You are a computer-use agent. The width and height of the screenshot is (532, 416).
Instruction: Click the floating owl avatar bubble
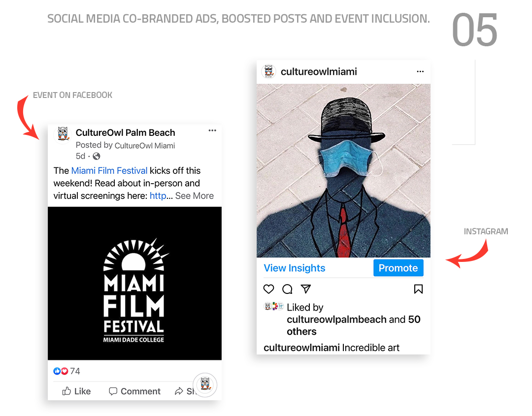pos(205,385)
